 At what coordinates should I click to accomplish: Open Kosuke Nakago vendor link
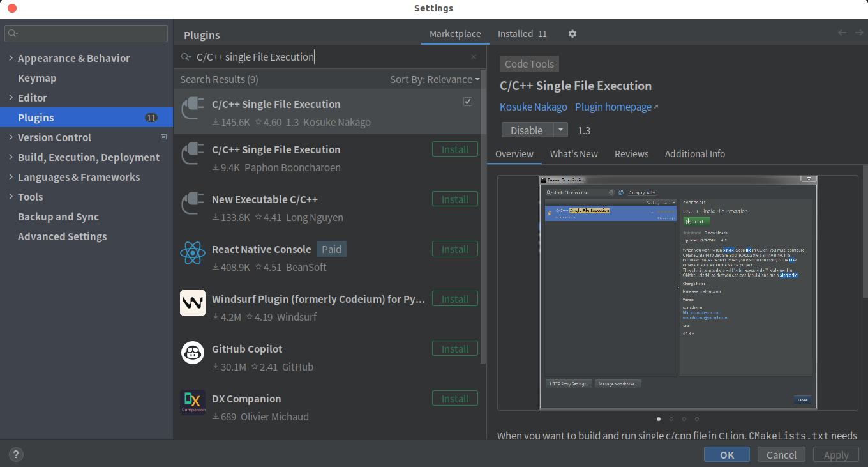pos(534,107)
